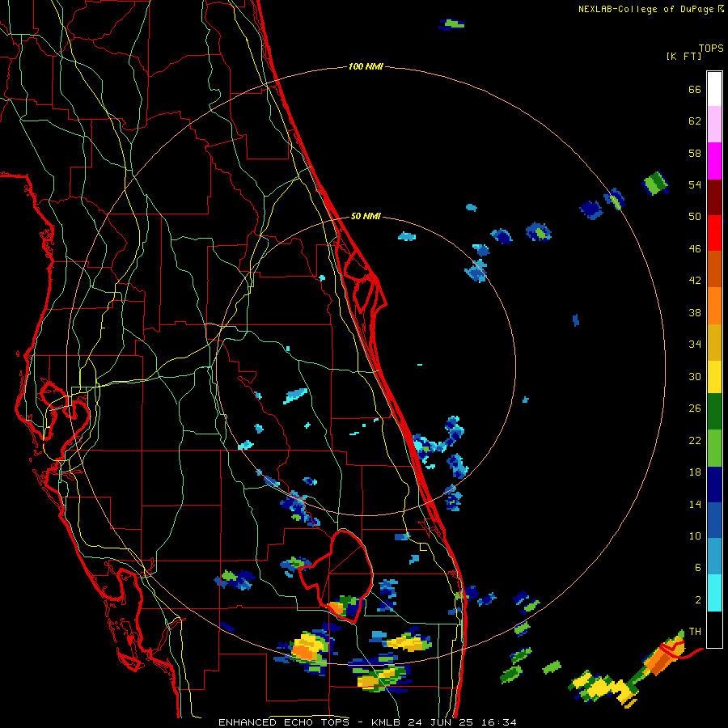Pick the magenta swatch in the tops legend
728x728 pixels.
714,161
